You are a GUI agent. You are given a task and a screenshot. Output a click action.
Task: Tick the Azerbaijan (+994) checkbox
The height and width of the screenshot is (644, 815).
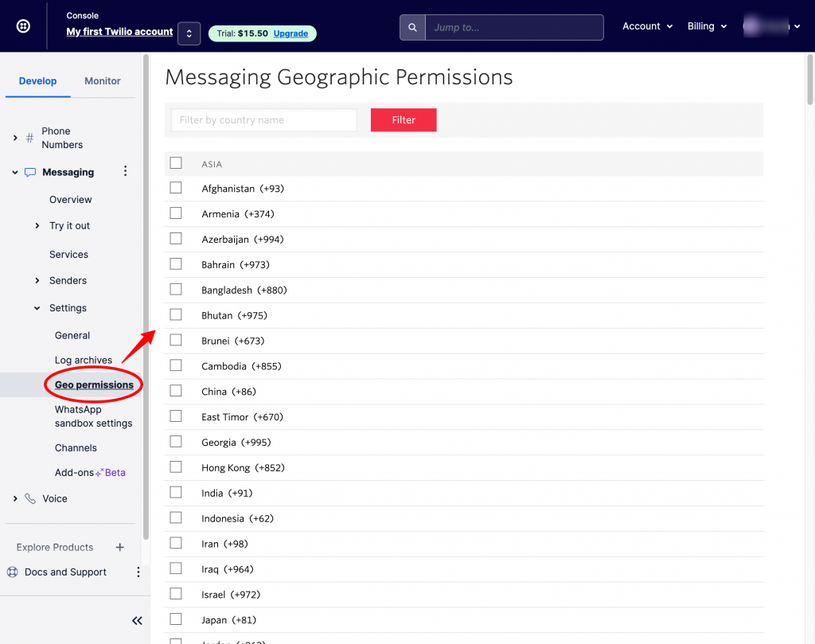[x=176, y=239]
